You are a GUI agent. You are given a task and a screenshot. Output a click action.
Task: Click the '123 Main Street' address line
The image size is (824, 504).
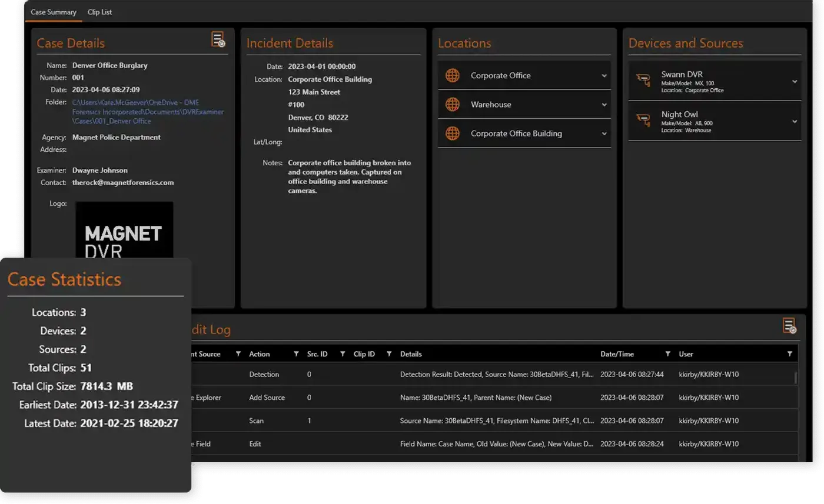pyautogui.click(x=314, y=92)
